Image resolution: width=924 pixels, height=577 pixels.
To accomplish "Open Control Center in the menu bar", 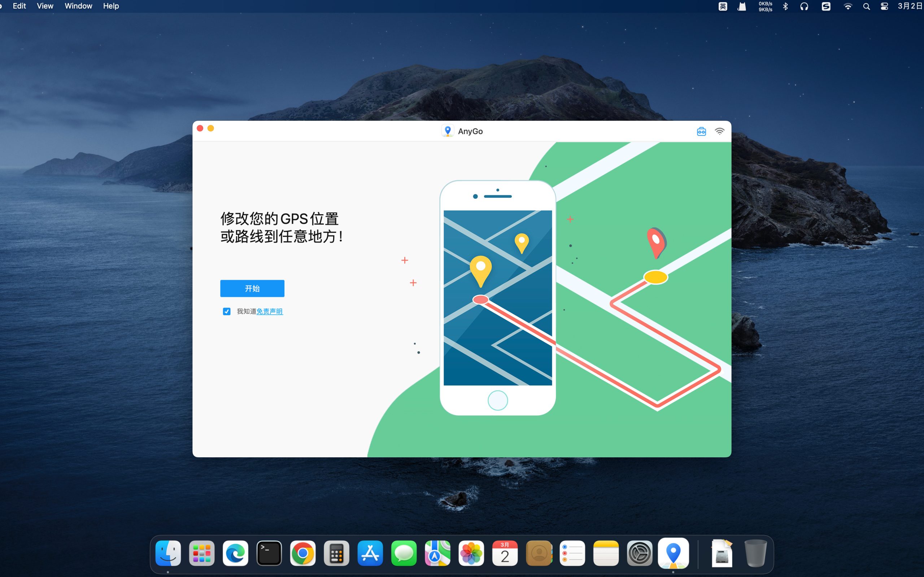I will click(885, 6).
